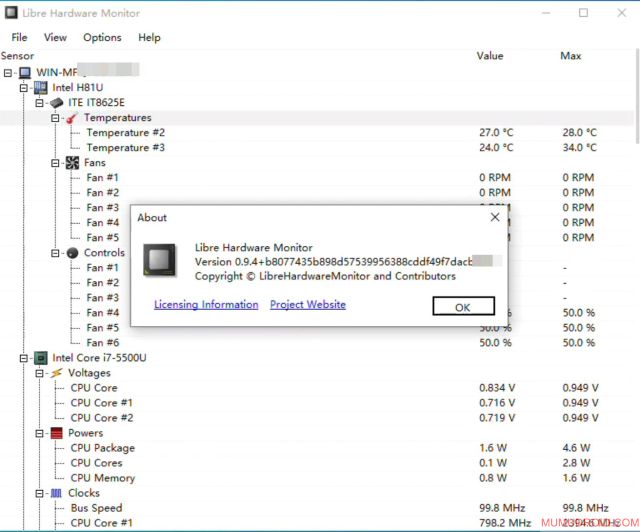Click the red icon next to Powers
The image size is (640, 532).
(x=56, y=433)
